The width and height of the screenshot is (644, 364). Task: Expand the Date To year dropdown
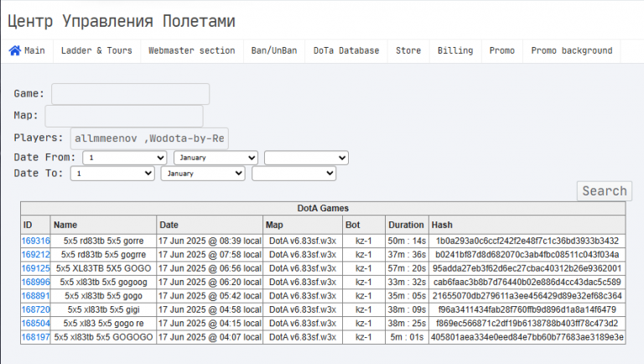[294, 174]
